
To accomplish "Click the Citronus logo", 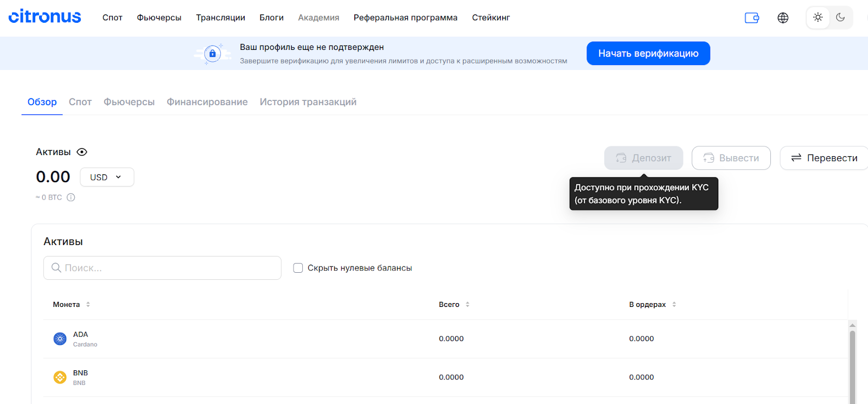I will 44,17.
